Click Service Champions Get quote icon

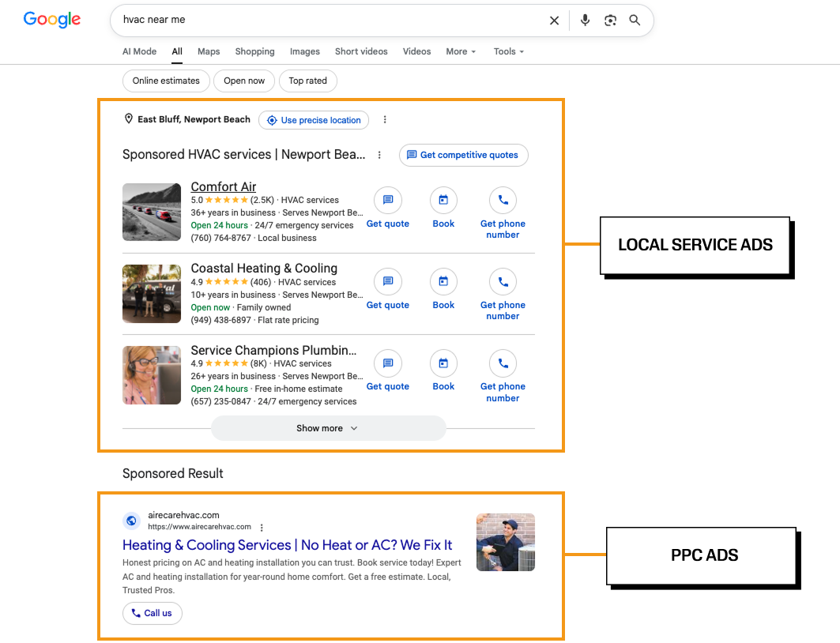pos(388,363)
